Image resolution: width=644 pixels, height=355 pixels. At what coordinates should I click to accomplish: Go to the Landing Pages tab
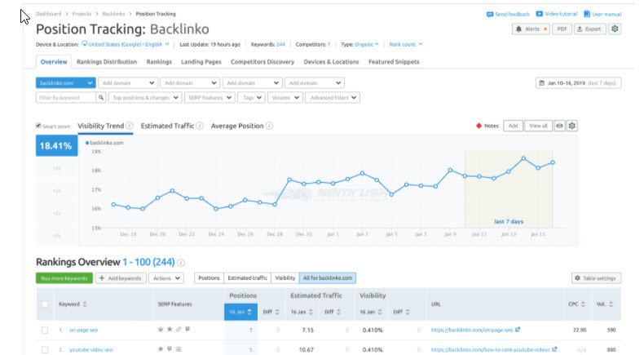point(201,62)
